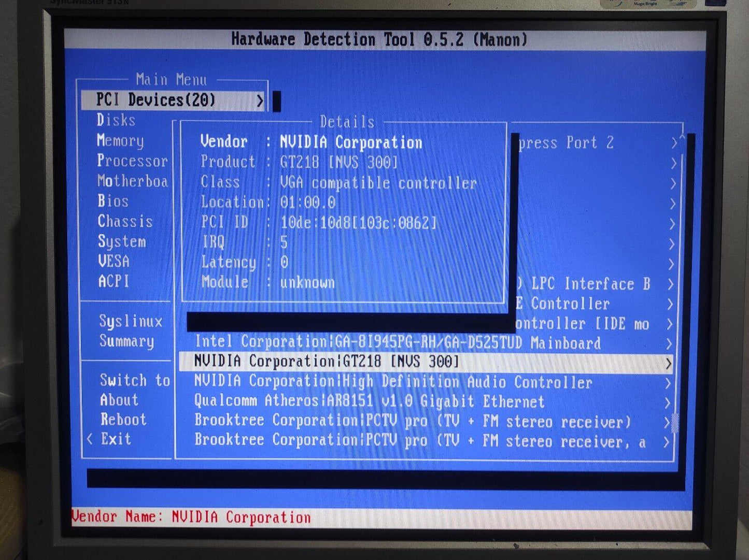This screenshot has width=749, height=560.
Task: Expand the highlighted NVIDIA GT218 row arrow
Action: [668, 364]
